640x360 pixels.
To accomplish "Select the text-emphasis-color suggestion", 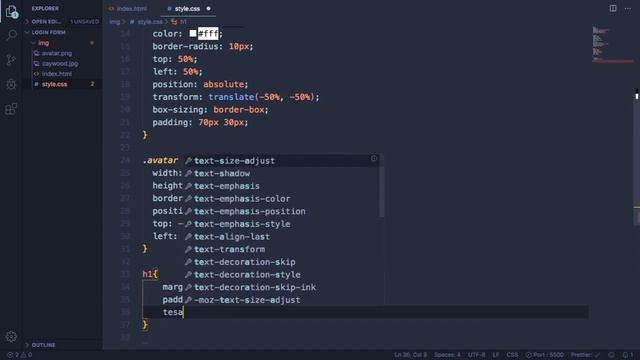I will coord(282,199).
